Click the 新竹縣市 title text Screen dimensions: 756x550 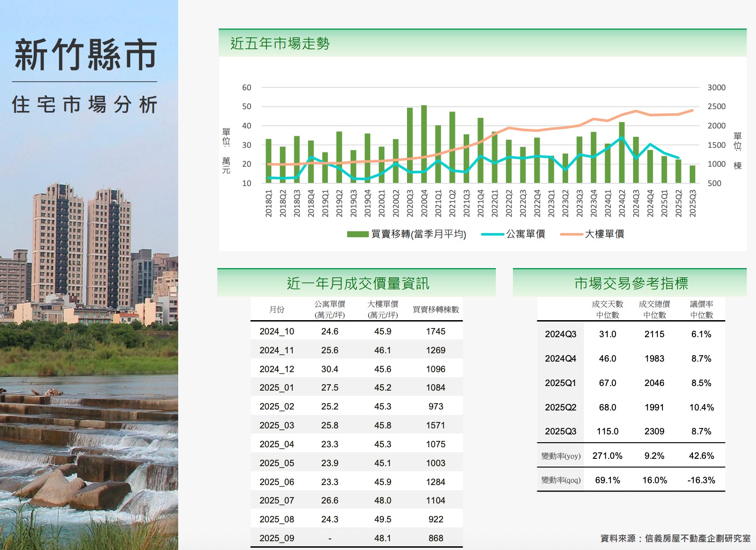pos(86,55)
